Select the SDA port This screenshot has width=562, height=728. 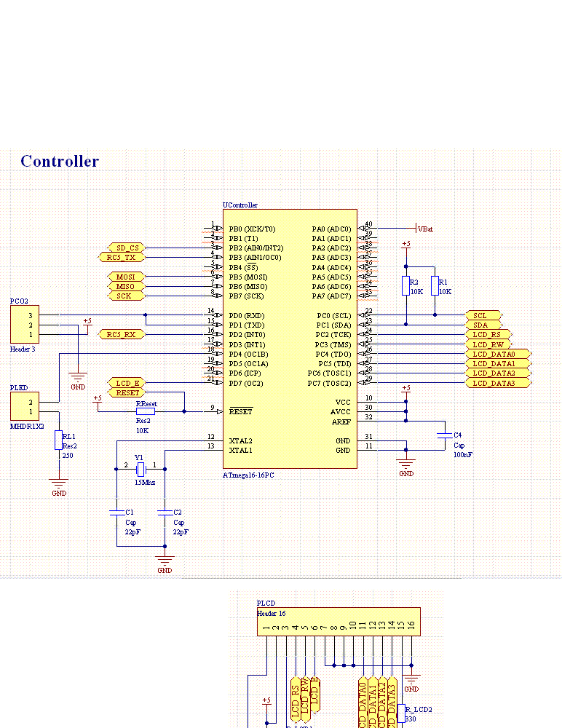[483, 325]
